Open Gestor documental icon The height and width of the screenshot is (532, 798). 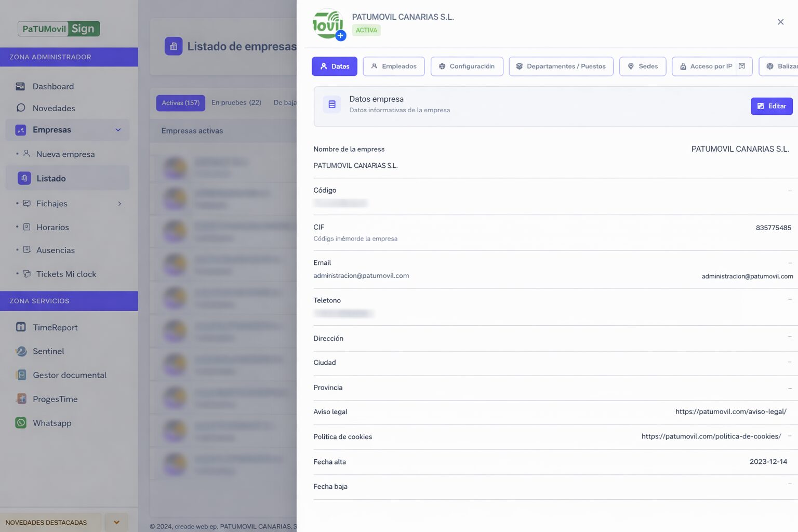pyautogui.click(x=21, y=375)
